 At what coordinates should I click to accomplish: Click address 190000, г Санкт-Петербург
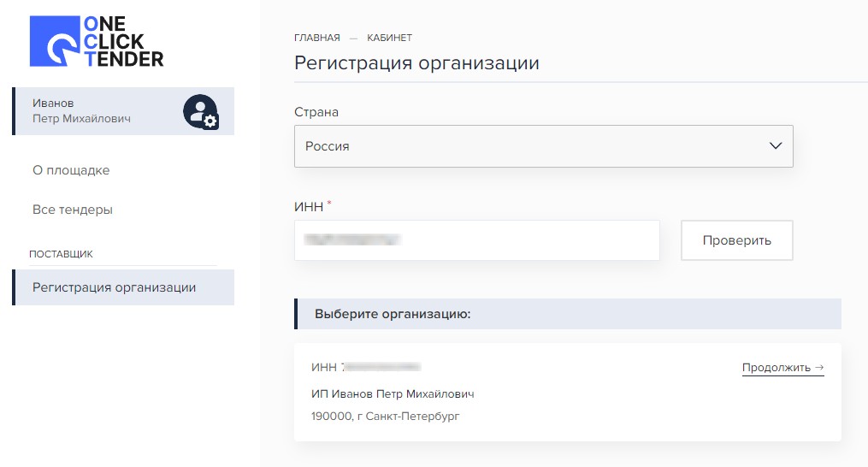point(385,417)
